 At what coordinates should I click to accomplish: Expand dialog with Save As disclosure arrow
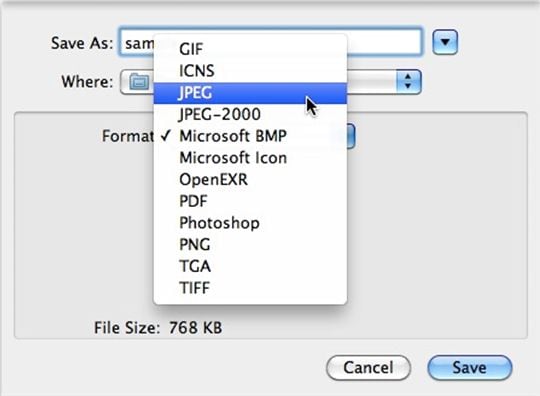point(445,42)
